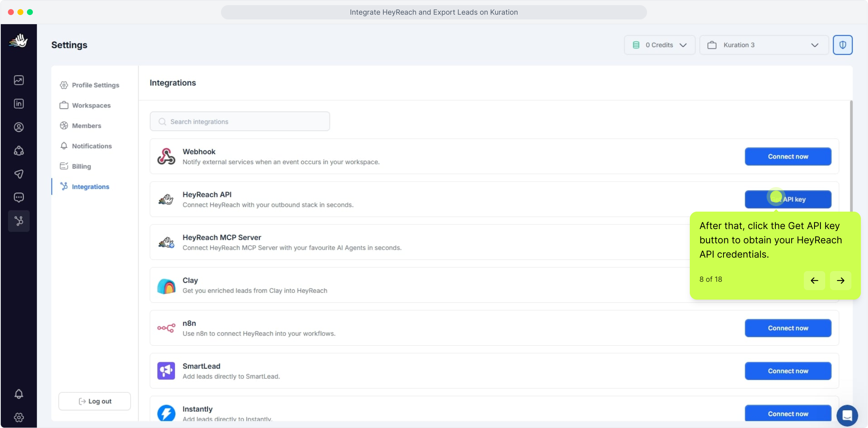Click Connect now for Instantly
The width and height of the screenshot is (868, 428).
788,413
